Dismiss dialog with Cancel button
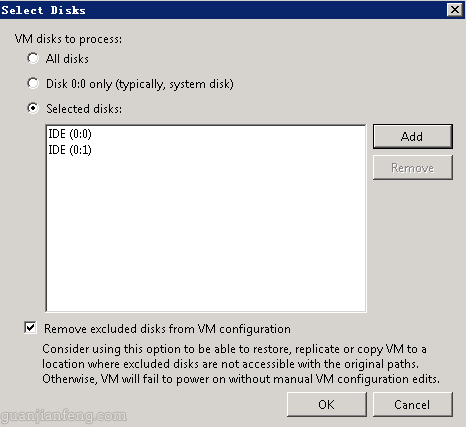Viewport: 466px width, 427px height. click(x=413, y=404)
